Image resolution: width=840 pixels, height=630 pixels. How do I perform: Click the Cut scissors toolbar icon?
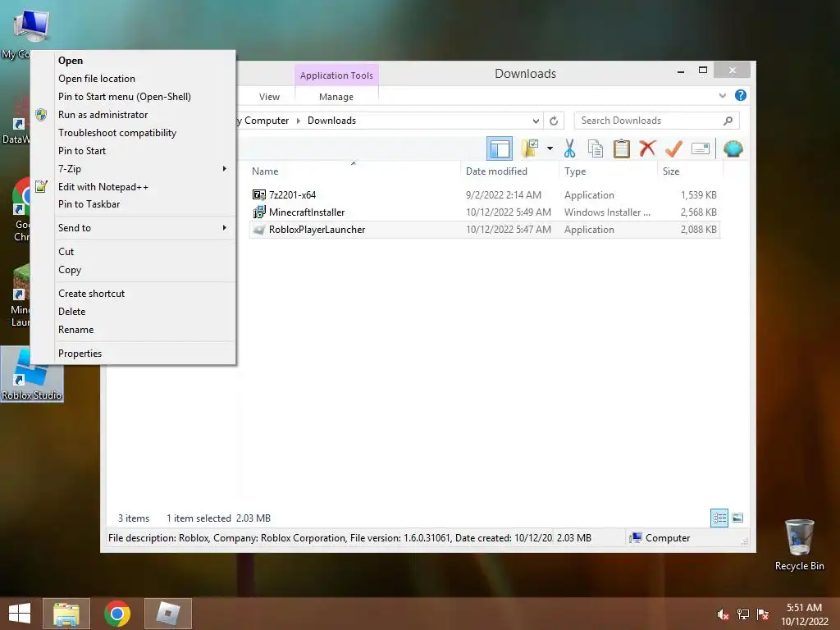tap(569, 148)
